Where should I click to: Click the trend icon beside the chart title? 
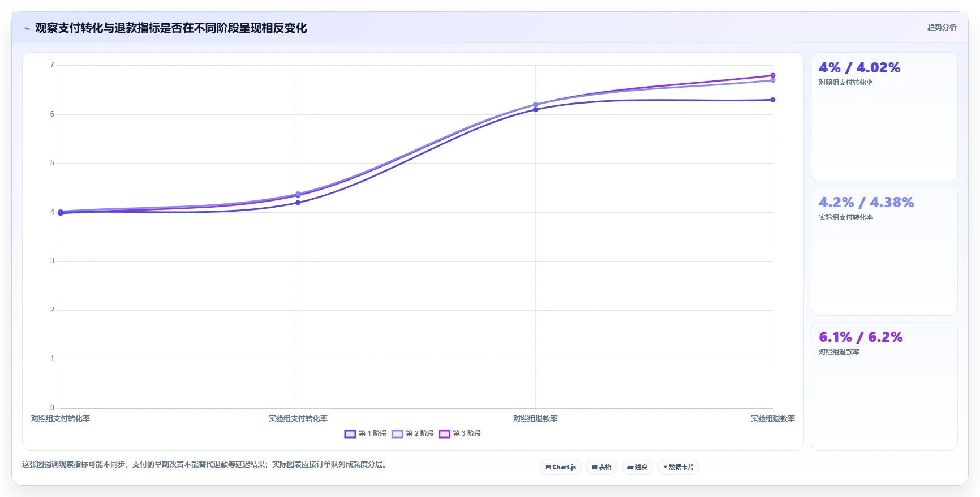coord(27,28)
